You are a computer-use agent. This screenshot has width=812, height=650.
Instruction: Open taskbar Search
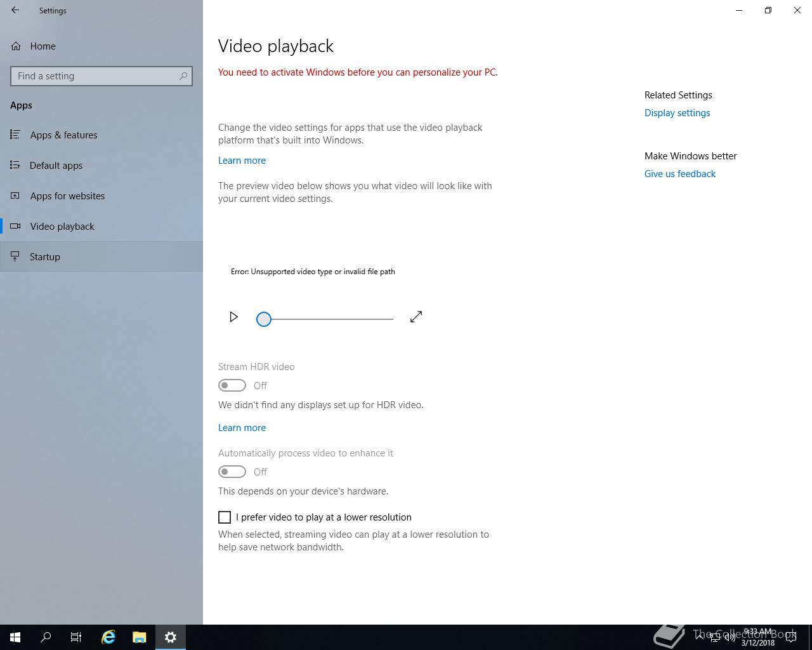(x=46, y=637)
